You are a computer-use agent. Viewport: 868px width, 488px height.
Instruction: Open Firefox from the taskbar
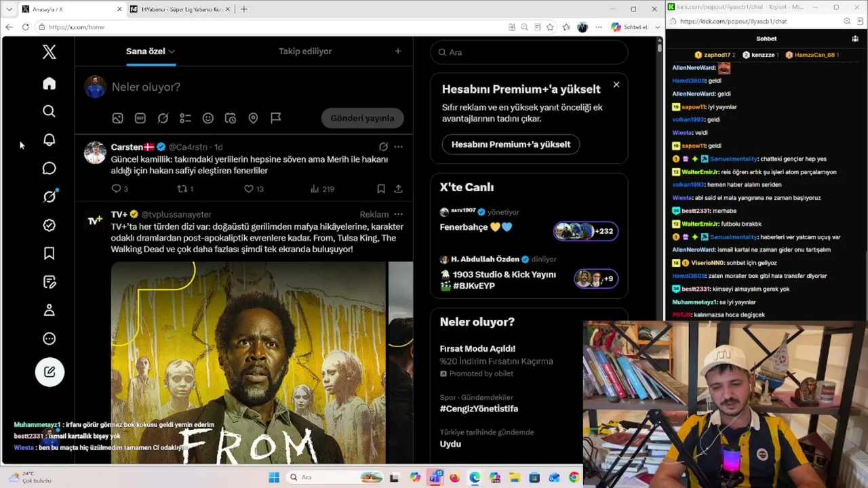pos(454,477)
